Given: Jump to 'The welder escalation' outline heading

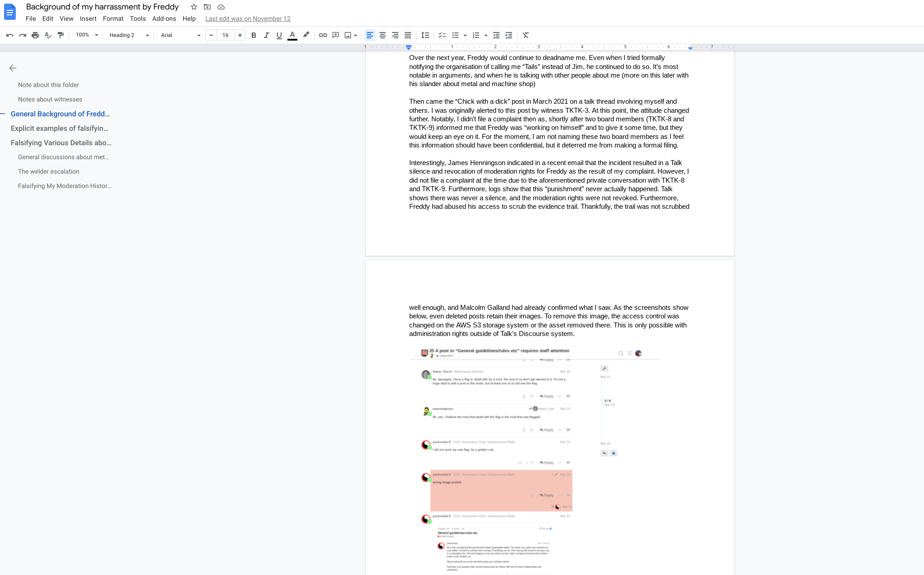Looking at the screenshot, I should (48, 171).
